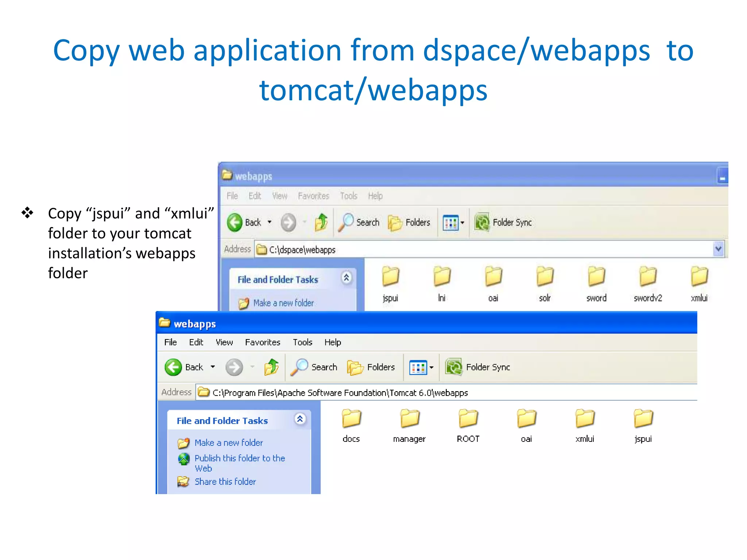Expand address bar dropdown in dspace window

718,249
